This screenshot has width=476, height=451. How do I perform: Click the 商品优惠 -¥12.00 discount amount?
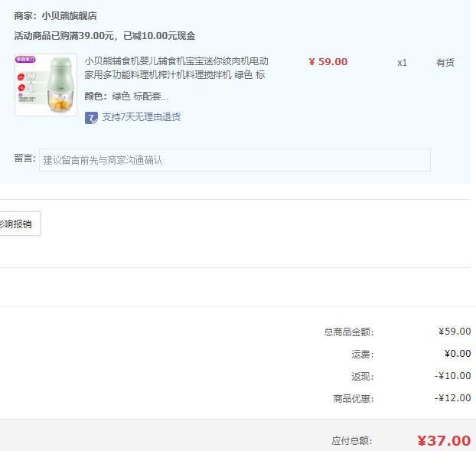tap(452, 398)
